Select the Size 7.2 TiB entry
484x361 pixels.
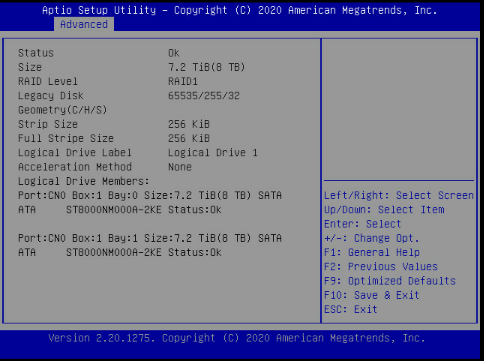132,67
